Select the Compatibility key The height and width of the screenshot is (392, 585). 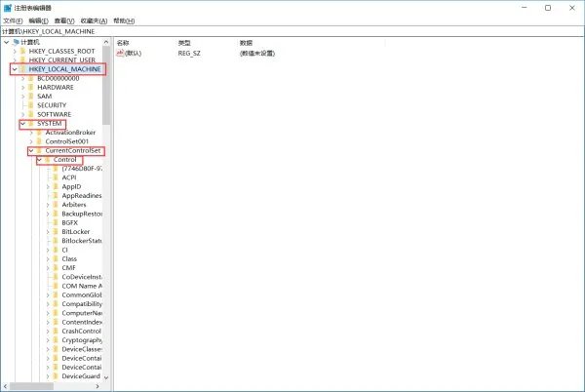point(82,304)
